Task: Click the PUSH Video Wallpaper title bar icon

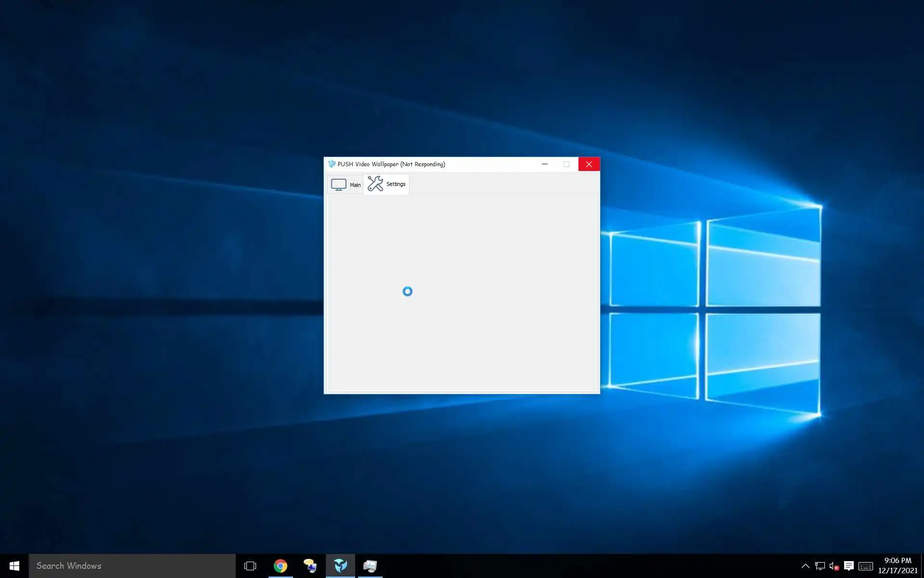Action: tap(331, 164)
